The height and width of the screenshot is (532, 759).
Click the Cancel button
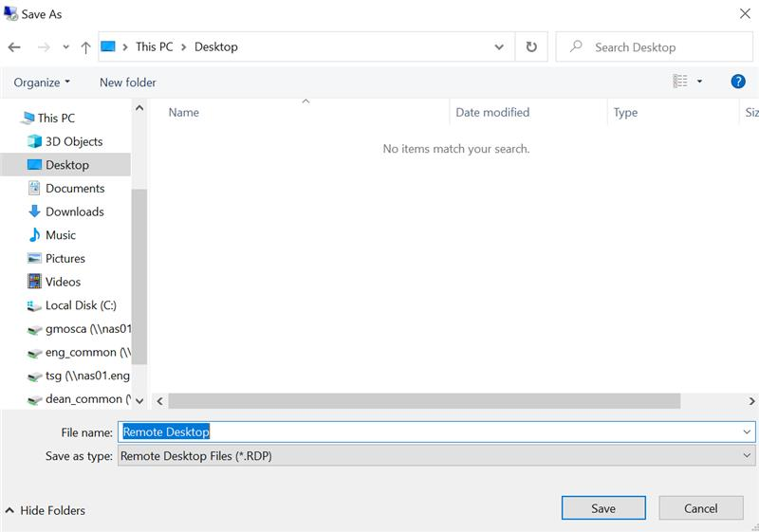[x=701, y=508]
